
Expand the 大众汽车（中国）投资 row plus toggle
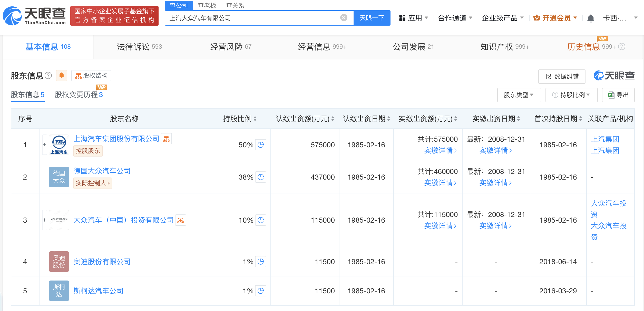pos(45,220)
